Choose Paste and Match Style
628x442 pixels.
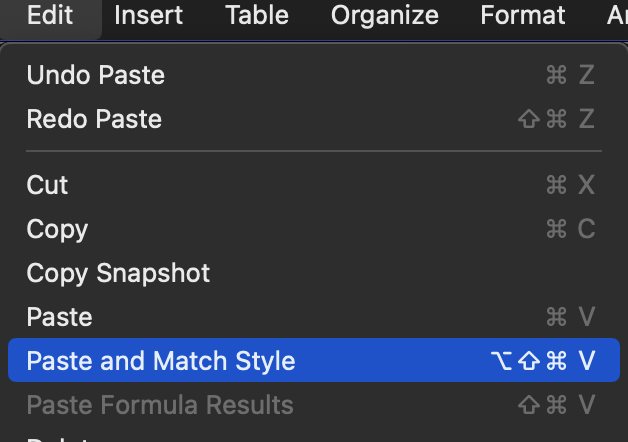pyautogui.click(x=161, y=361)
